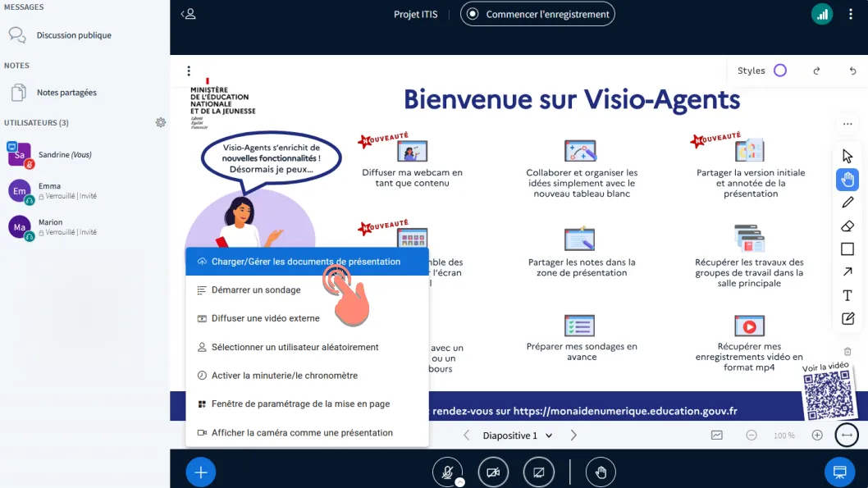Open the users settings gear
Image resolution: width=868 pixels, height=488 pixels.
(161, 122)
